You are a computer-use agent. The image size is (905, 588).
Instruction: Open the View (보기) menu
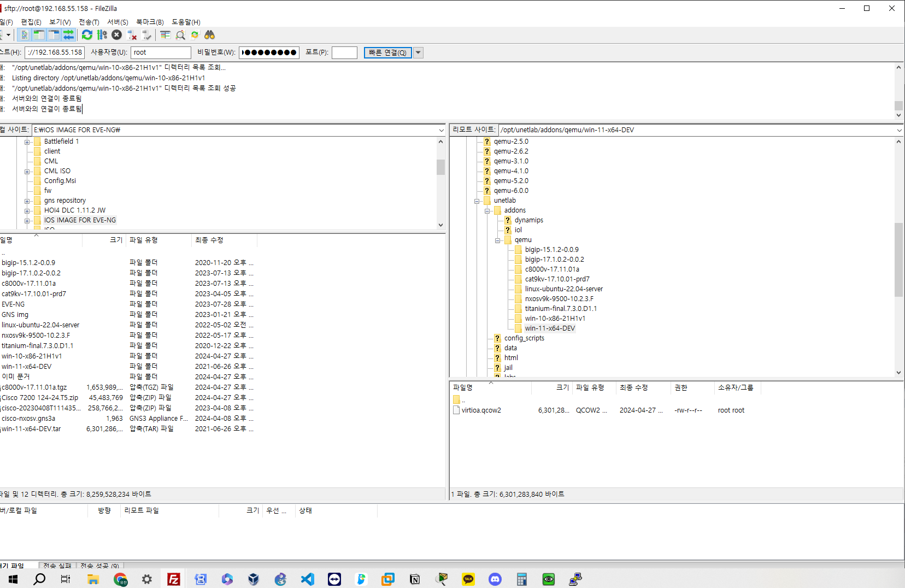point(60,22)
